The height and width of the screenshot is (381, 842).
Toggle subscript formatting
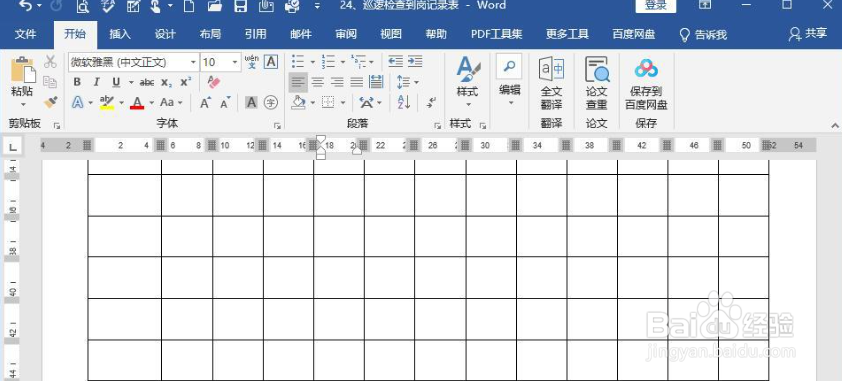point(166,82)
